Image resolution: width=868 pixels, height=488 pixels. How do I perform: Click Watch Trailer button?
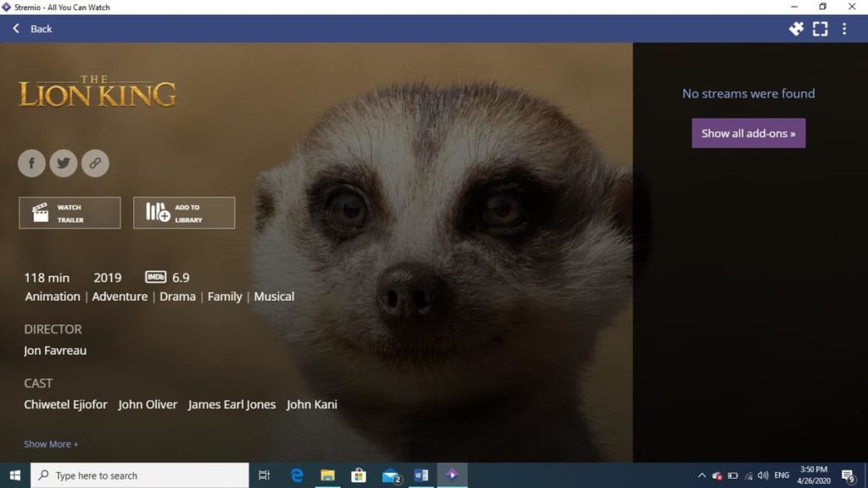(x=70, y=213)
